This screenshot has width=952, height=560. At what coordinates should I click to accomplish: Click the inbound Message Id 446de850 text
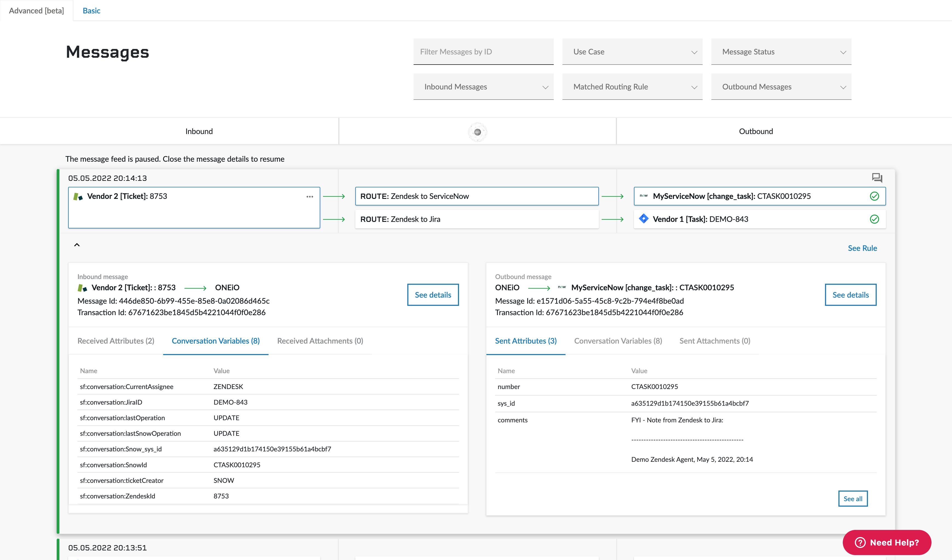pyautogui.click(x=173, y=301)
